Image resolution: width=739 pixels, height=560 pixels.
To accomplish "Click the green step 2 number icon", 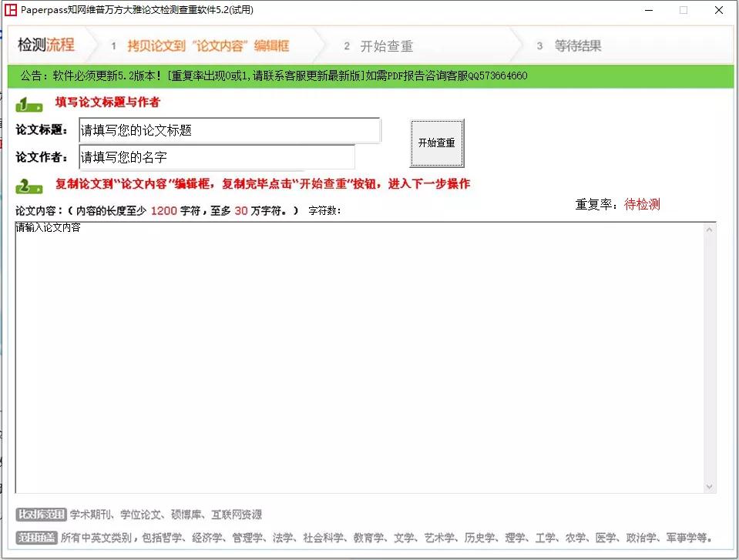I will pyautogui.click(x=29, y=186).
